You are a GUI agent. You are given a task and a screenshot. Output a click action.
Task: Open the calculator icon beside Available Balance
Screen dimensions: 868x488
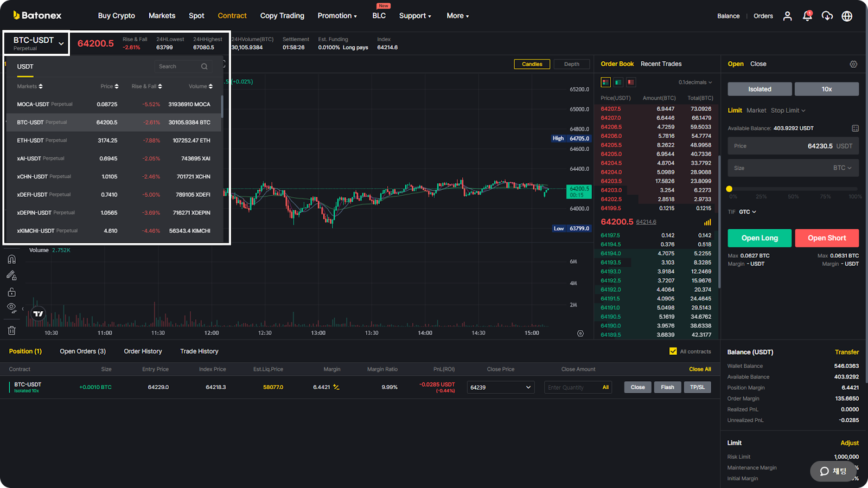point(855,129)
